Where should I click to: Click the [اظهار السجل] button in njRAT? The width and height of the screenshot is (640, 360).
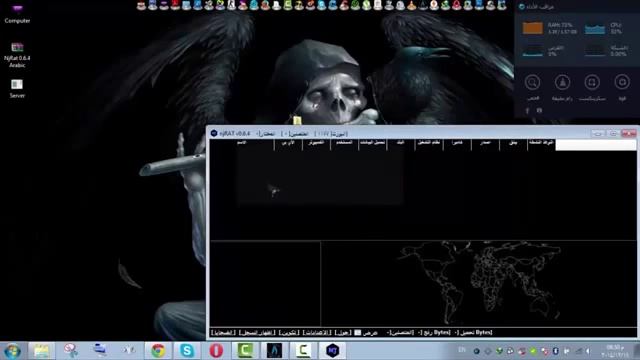(257, 333)
